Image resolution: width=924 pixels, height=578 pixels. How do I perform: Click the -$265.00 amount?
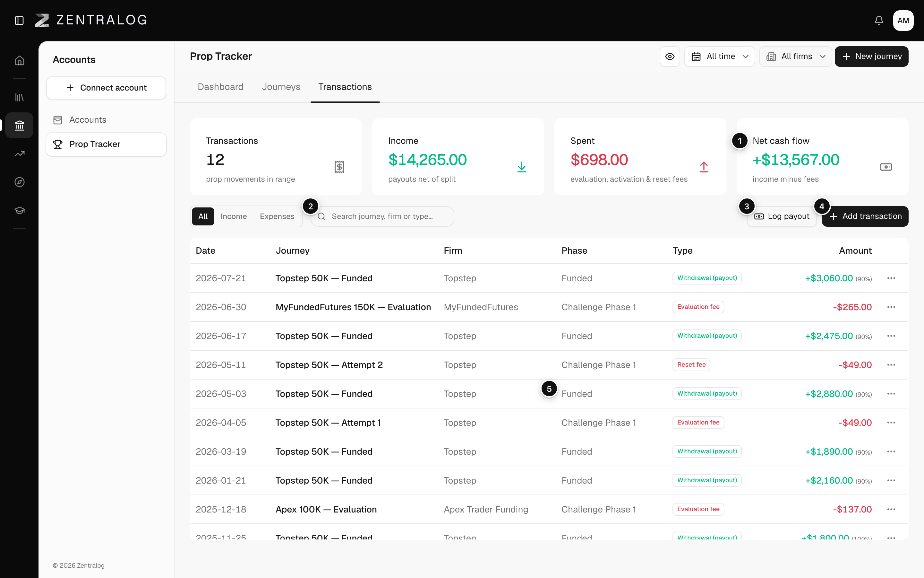pyautogui.click(x=852, y=307)
